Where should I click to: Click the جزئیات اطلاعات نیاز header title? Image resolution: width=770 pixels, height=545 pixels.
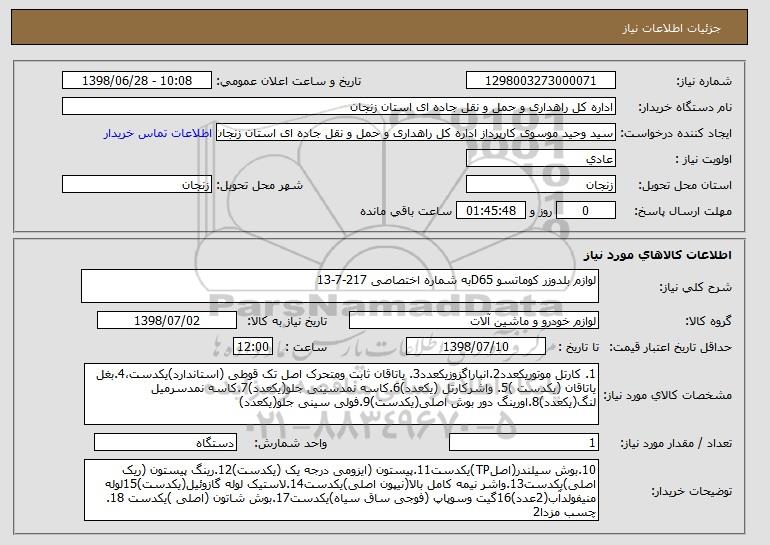point(671,28)
